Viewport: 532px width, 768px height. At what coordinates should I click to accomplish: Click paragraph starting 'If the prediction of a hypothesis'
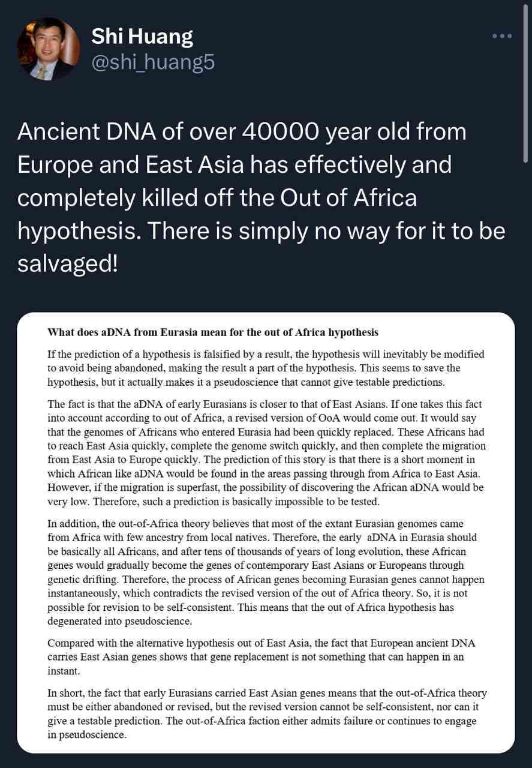pos(266,368)
